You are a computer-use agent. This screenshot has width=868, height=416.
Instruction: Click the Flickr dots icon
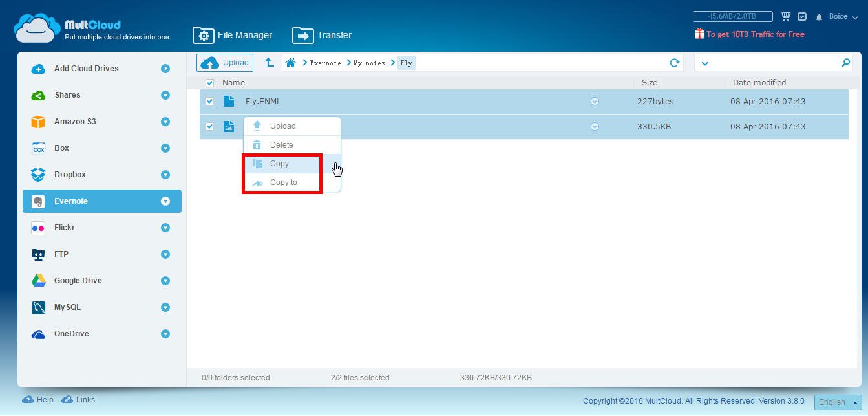click(x=38, y=228)
